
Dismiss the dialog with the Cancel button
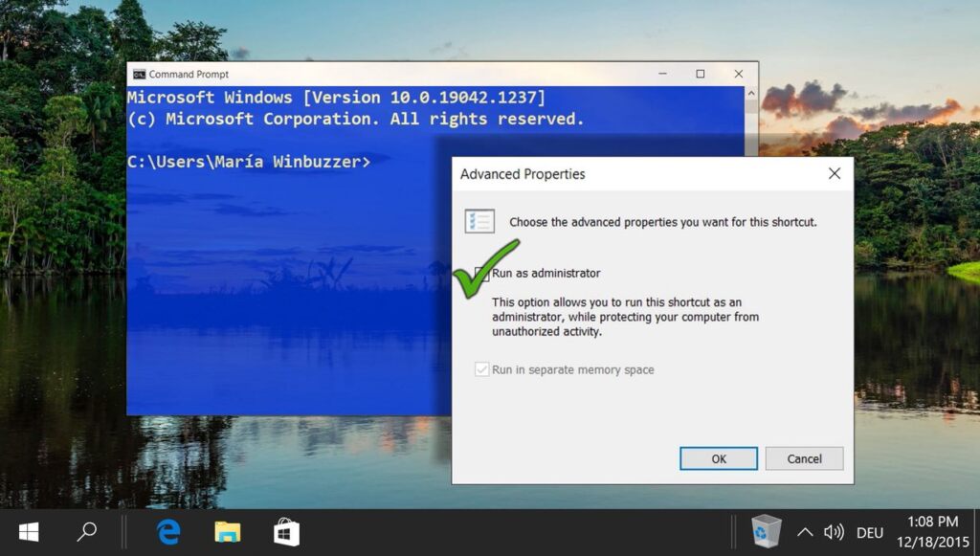804,458
